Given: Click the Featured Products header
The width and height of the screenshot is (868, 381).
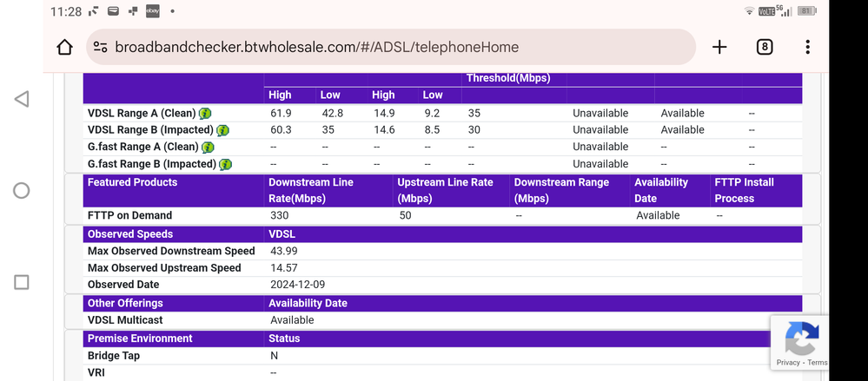Looking at the screenshot, I should coord(132,182).
